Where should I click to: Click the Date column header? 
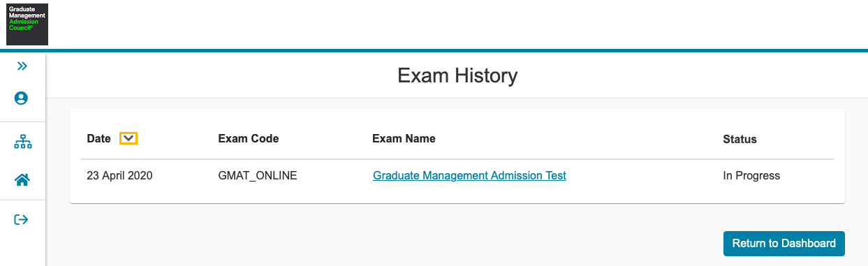pyautogui.click(x=98, y=138)
